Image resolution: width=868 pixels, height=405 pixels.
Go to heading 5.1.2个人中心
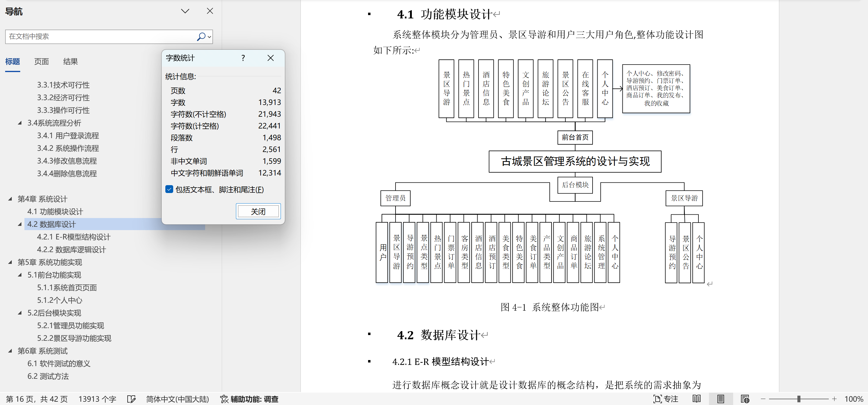pos(60,300)
